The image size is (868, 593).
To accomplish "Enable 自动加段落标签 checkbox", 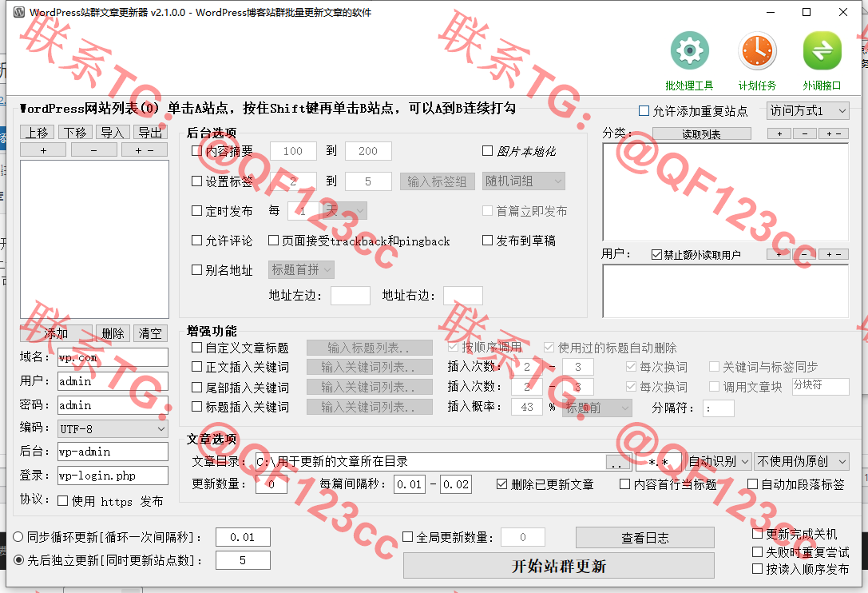I will (x=752, y=484).
